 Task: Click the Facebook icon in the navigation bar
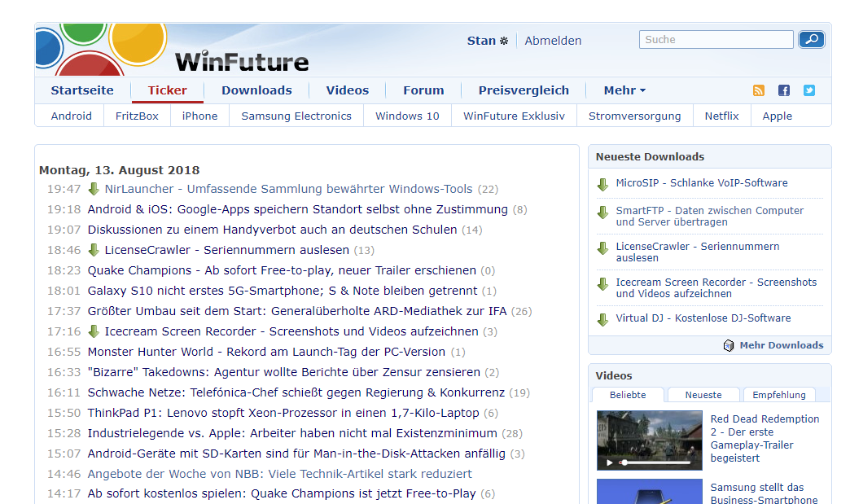pyautogui.click(x=783, y=90)
